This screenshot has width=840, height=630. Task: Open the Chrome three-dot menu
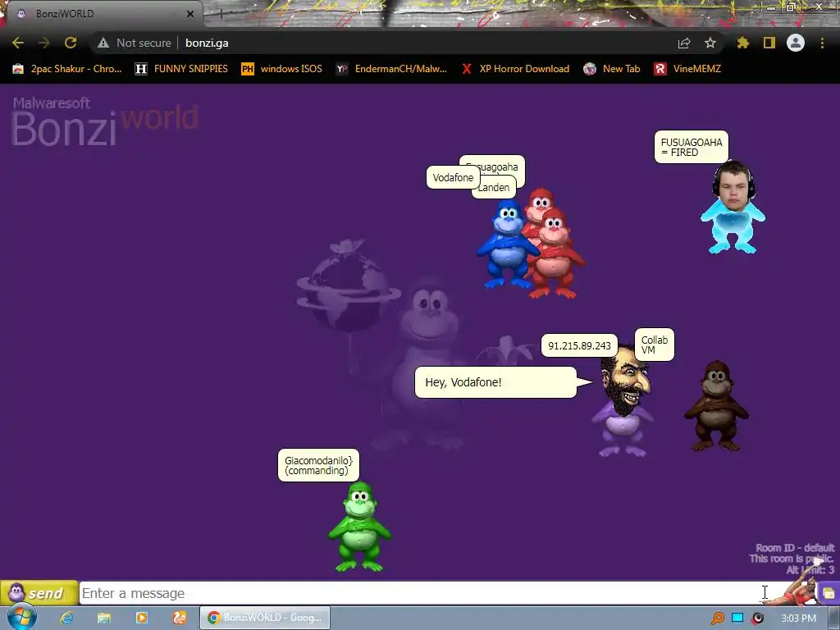click(x=822, y=43)
